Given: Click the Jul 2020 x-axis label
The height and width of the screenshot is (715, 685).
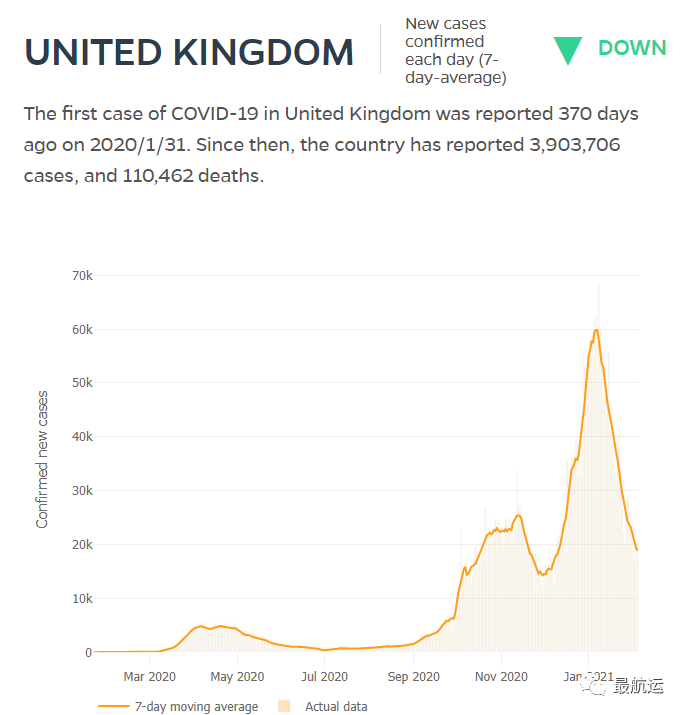Looking at the screenshot, I should click(325, 677).
